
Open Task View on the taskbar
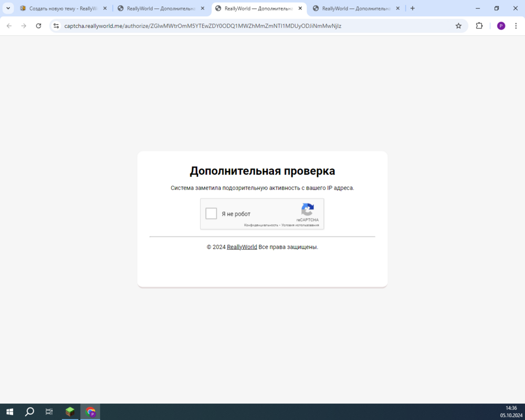point(49,412)
